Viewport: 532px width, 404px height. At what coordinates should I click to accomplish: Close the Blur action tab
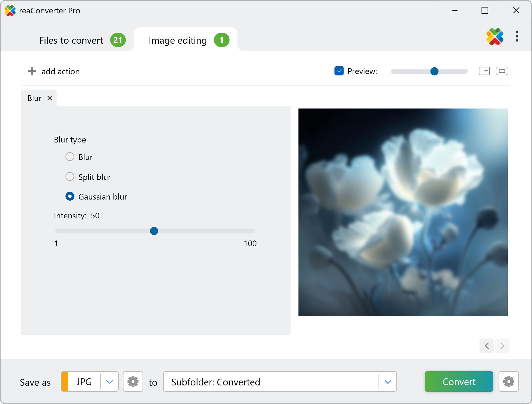tap(50, 98)
